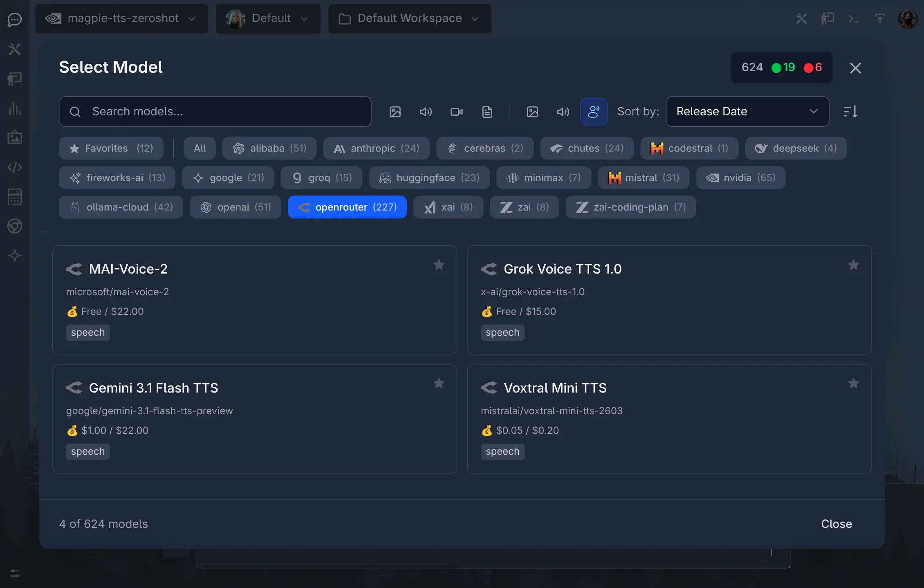This screenshot has width=924, height=588.
Task: Open the magpie-tts-zeroshot model dropdown
Action: pyautogui.click(x=121, y=18)
